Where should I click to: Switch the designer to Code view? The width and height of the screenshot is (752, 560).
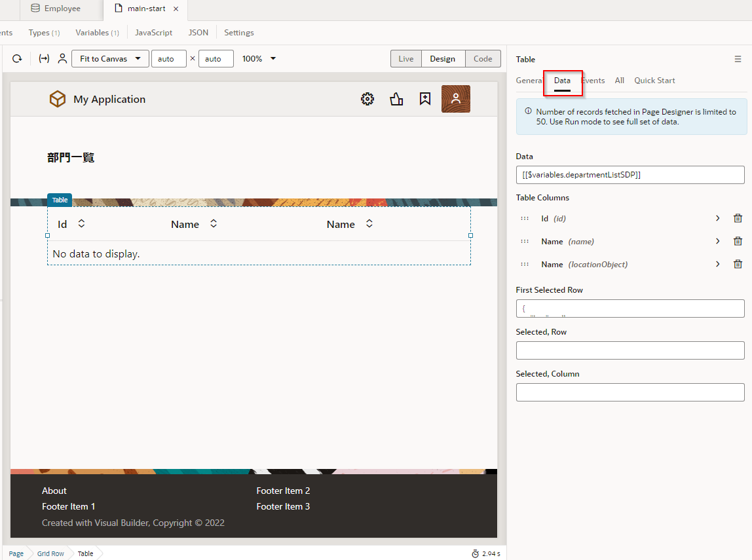click(483, 59)
